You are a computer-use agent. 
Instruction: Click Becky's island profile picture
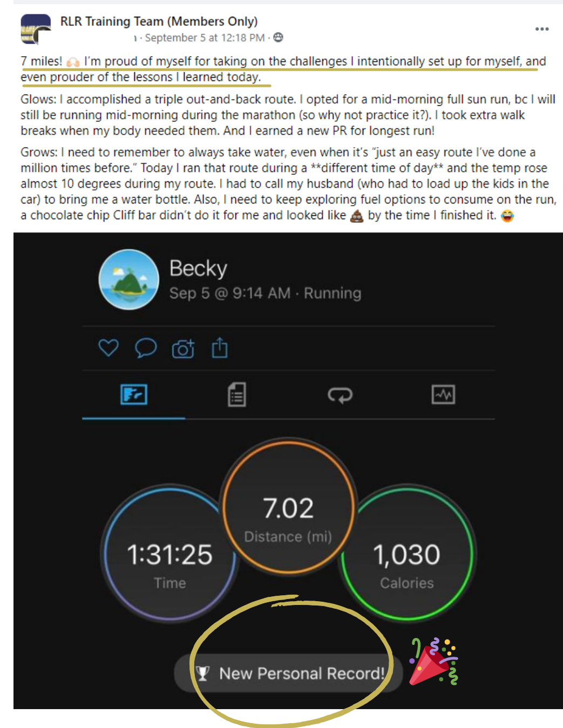click(x=129, y=280)
